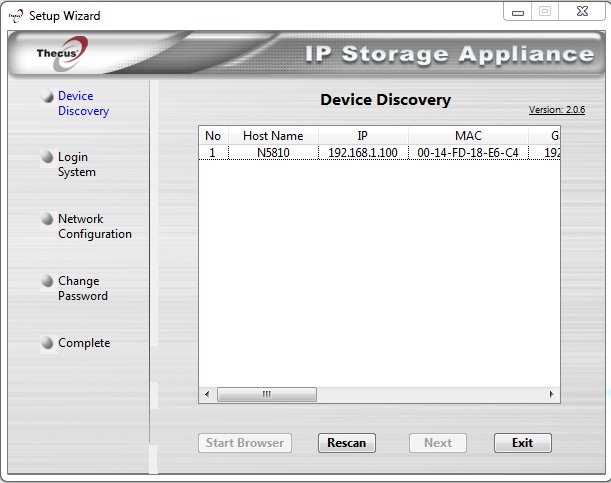
Task: Click the scroll left arrow of device list
Action: tap(207, 395)
